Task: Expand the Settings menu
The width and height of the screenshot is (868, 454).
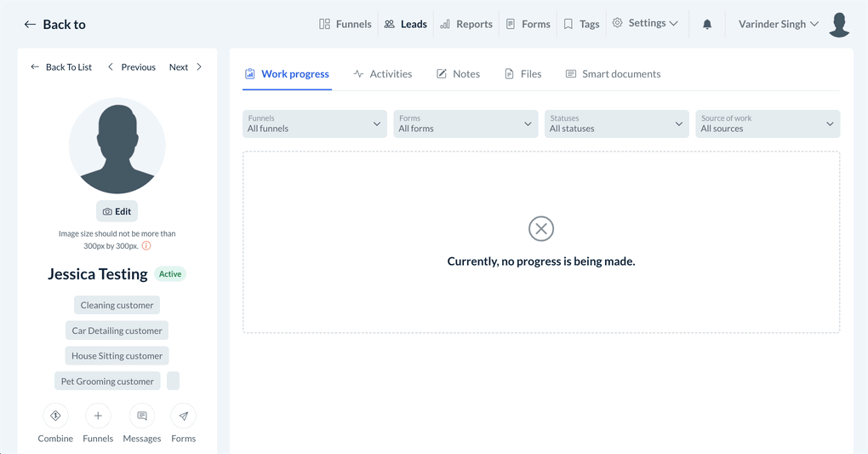Action: pyautogui.click(x=645, y=23)
